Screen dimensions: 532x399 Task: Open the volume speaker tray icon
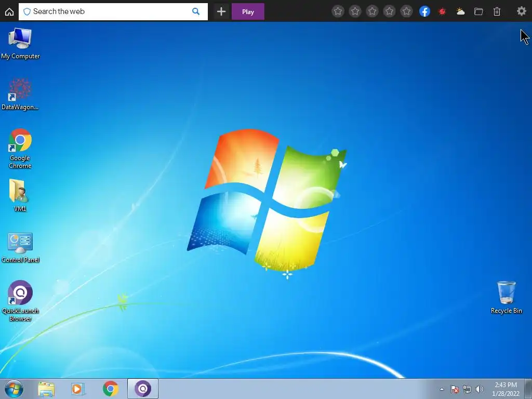479,389
